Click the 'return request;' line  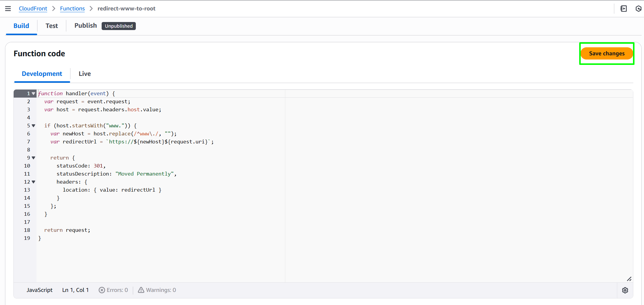click(x=67, y=230)
